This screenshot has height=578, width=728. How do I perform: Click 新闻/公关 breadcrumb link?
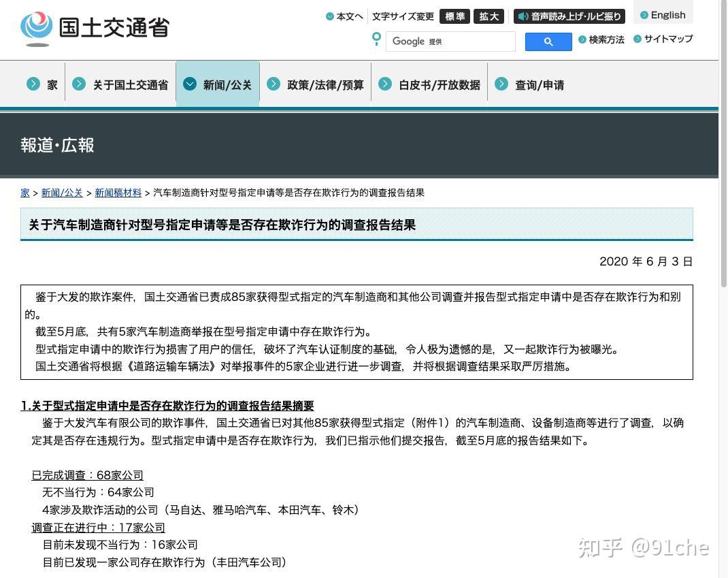(x=62, y=193)
